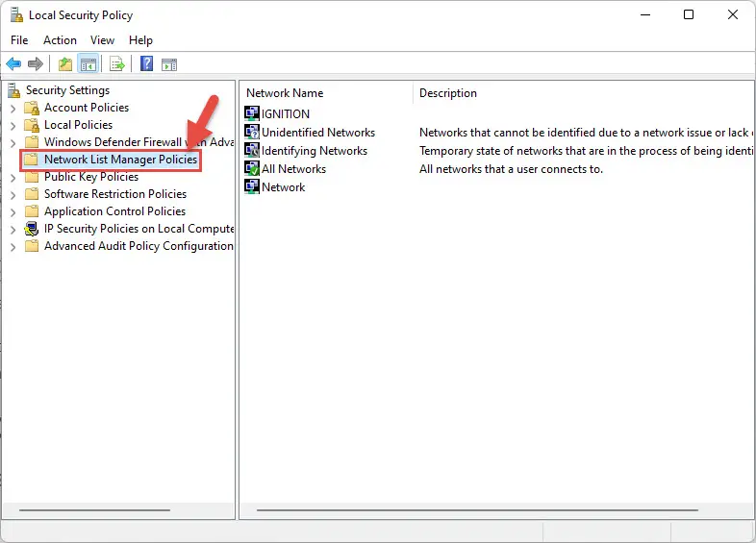Click the Back arrow toolbar icon

coord(13,63)
